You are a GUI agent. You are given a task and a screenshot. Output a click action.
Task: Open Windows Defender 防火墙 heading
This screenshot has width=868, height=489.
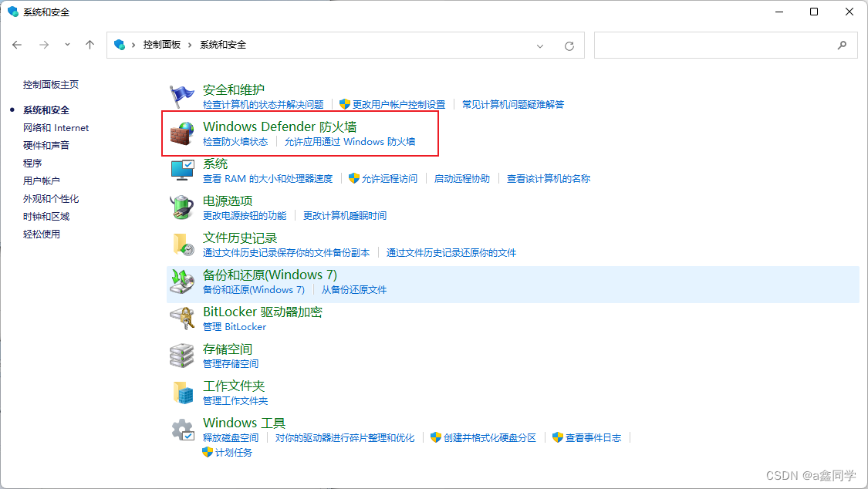(x=279, y=126)
